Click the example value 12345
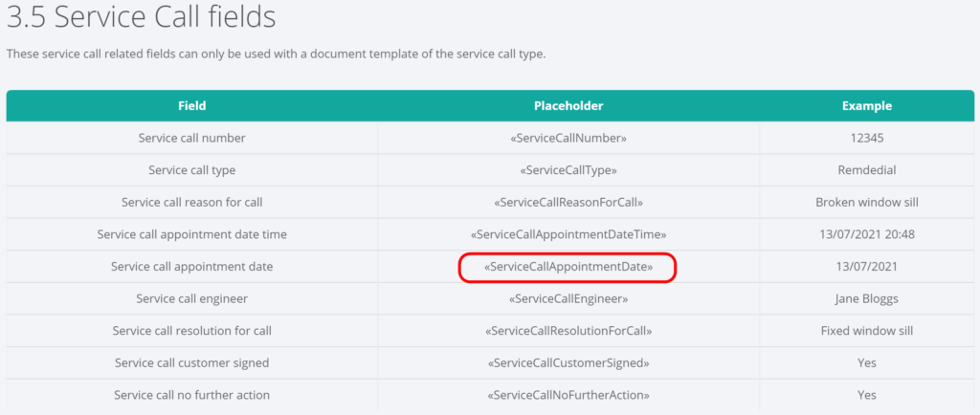980x415 pixels. 866,139
